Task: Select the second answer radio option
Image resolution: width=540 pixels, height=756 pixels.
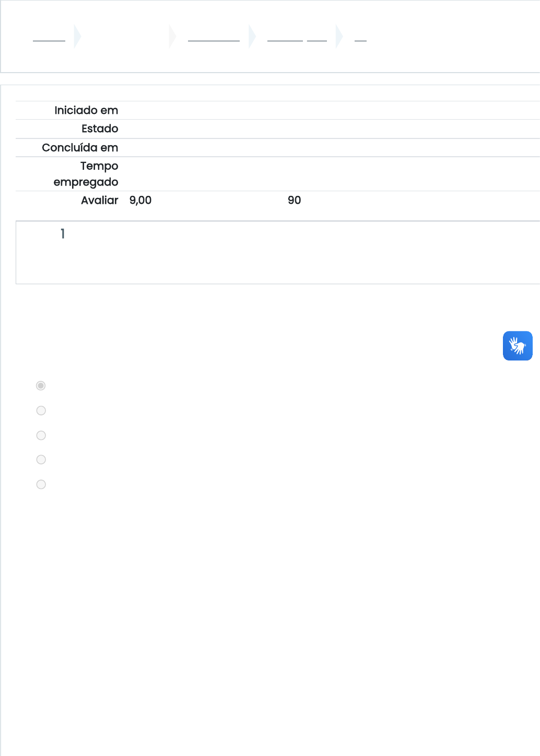Action: click(41, 411)
